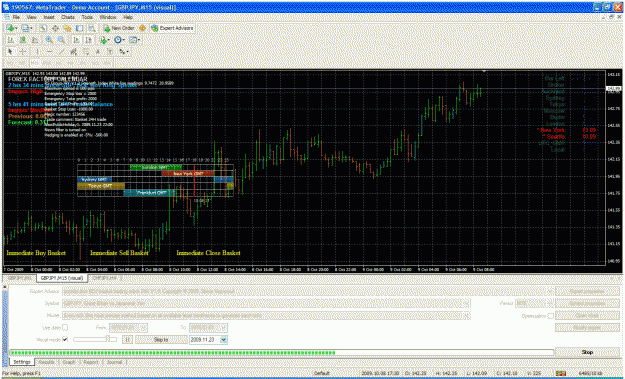The height and width of the screenshot is (379, 625).
Task: Select the arrow cursor tool
Action: coord(10,51)
